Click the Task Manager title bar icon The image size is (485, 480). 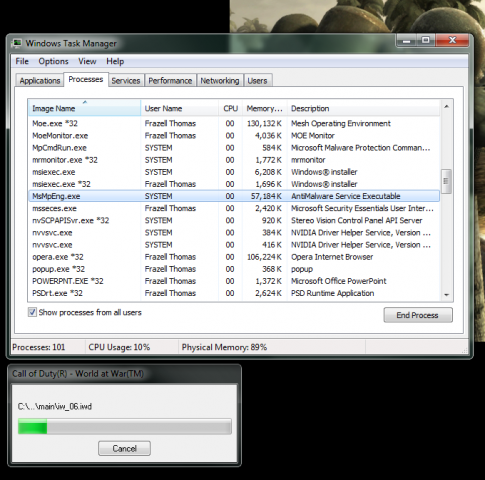point(16,44)
